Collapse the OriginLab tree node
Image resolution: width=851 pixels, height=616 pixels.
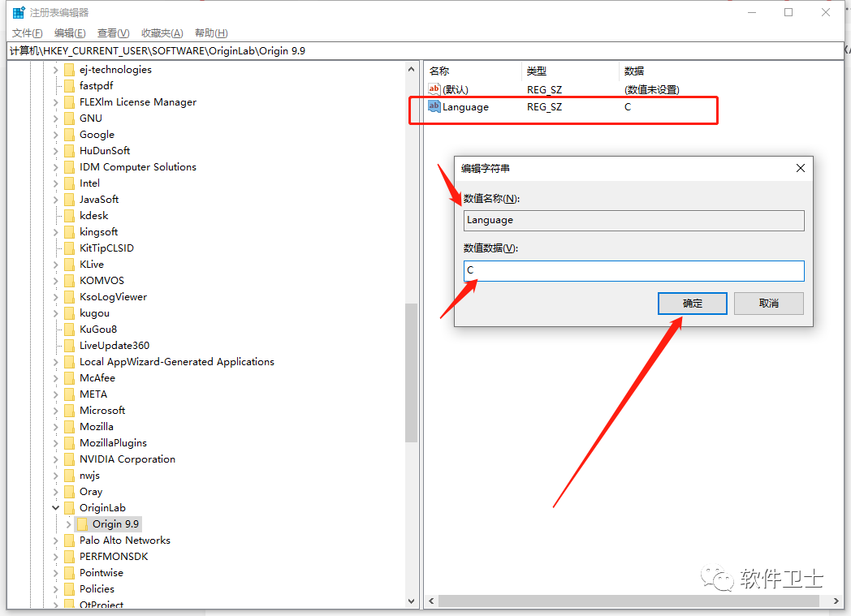(x=55, y=508)
